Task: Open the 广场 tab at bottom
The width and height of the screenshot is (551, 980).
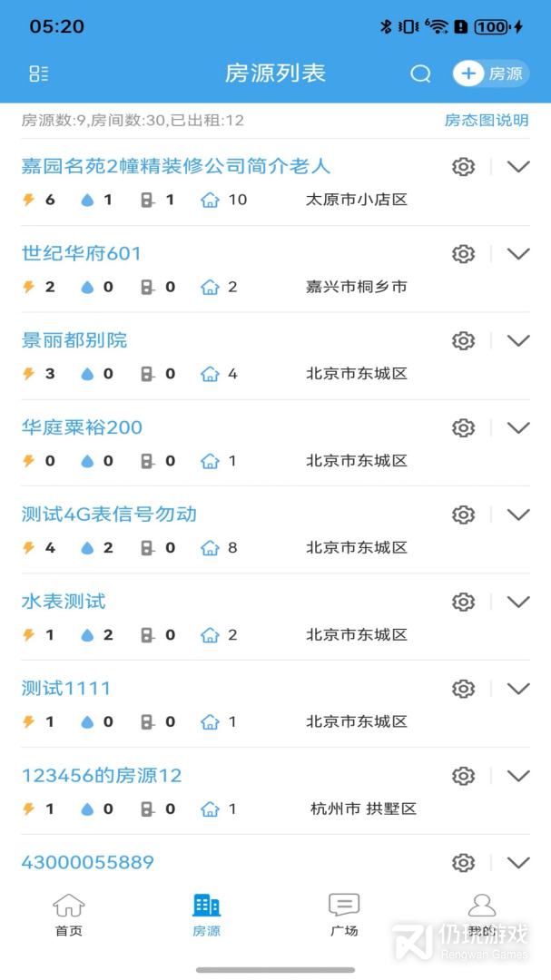Action: [344, 913]
